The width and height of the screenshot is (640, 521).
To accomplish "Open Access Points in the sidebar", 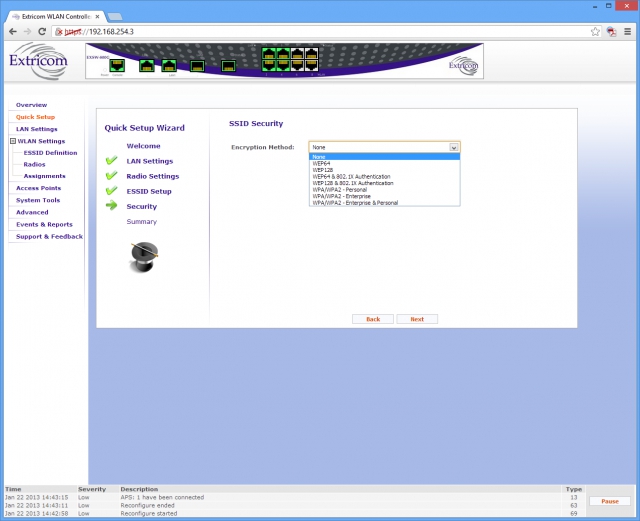I will [38, 188].
